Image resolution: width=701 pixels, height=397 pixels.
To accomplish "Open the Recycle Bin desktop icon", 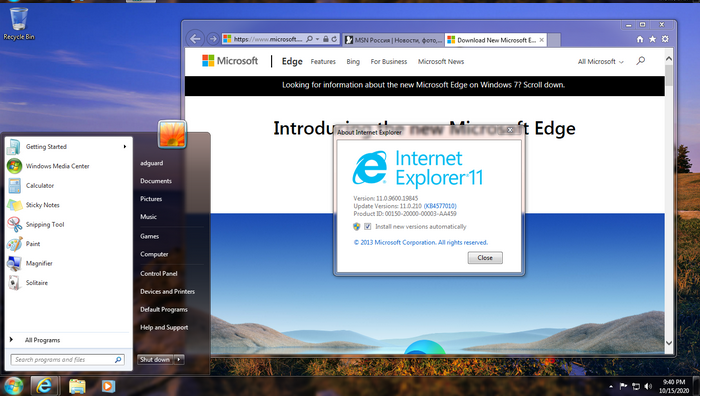I will click(18, 24).
